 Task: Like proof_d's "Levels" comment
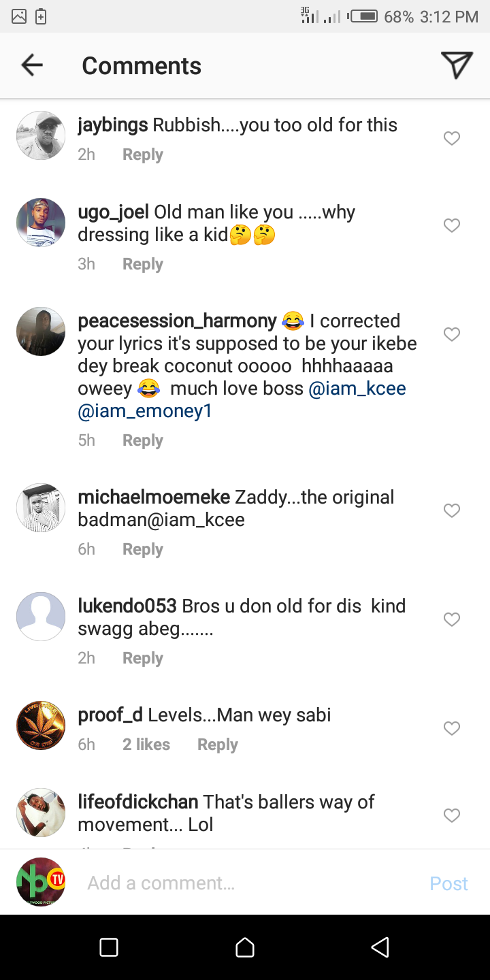click(x=452, y=728)
